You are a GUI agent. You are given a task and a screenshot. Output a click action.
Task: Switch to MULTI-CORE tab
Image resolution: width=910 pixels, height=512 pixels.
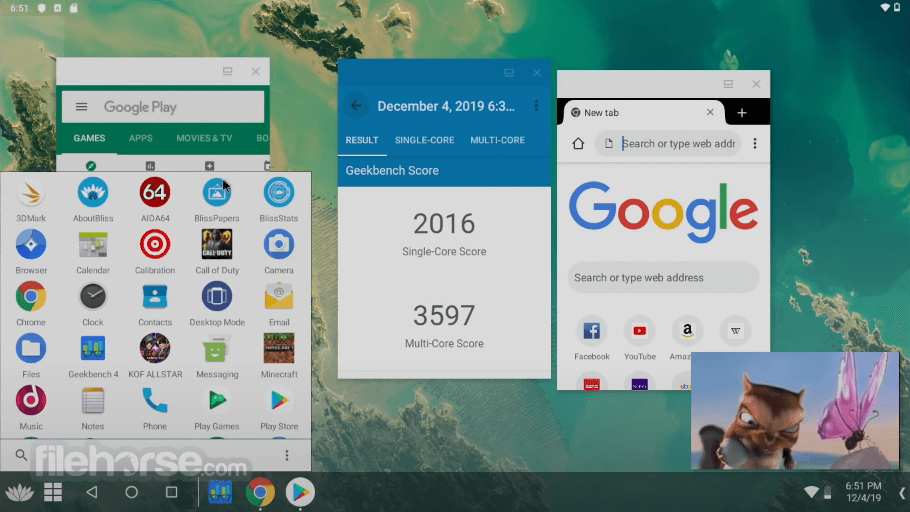497,140
